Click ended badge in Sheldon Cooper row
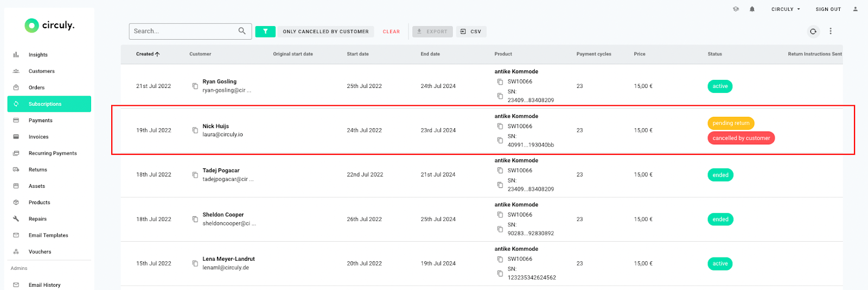This screenshot has height=290, width=868. pos(720,219)
